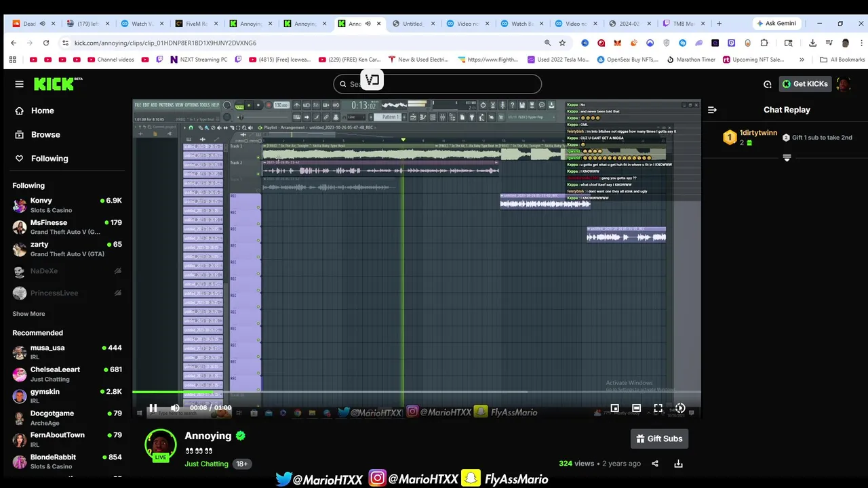868x488 pixels.
Task: Mute the clip player volume
Action: pyautogui.click(x=175, y=408)
